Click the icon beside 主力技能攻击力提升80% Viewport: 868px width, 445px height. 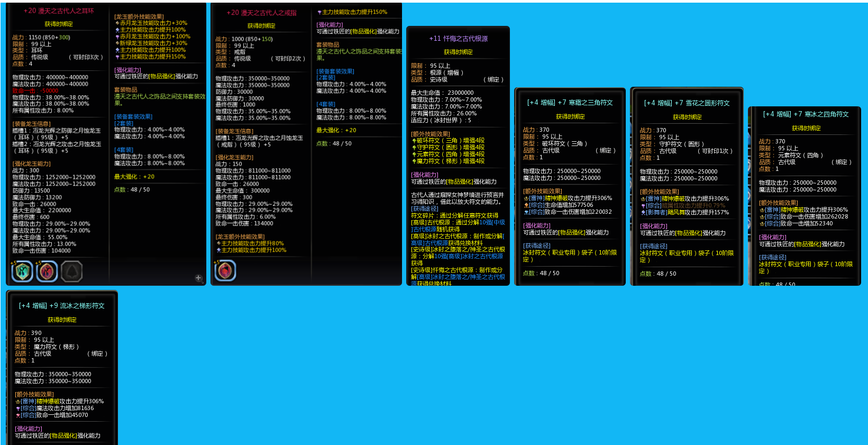coord(218,243)
